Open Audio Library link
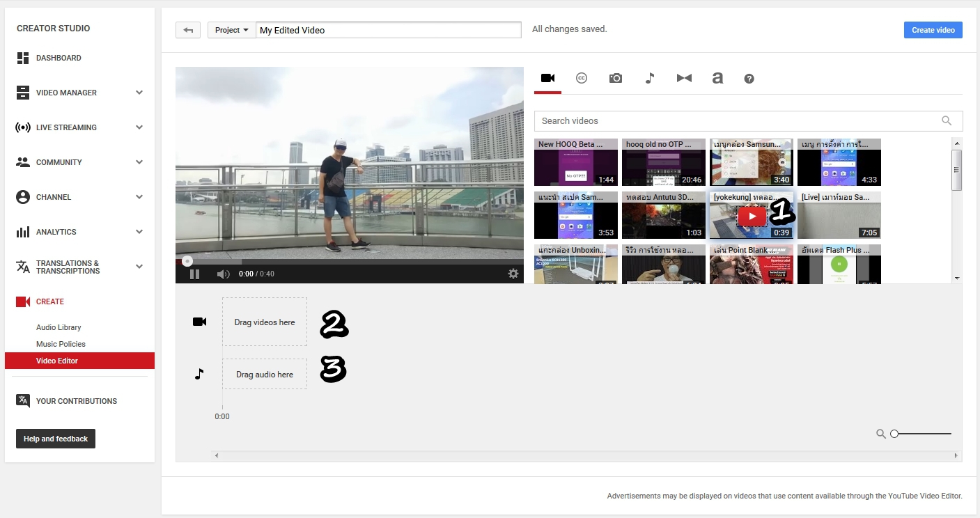The width and height of the screenshot is (980, 518). click(59, 327)
